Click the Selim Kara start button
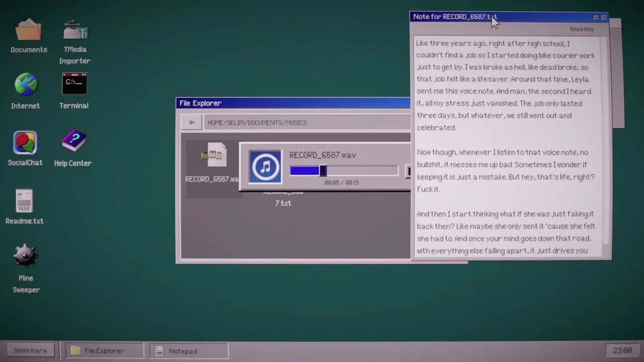644x362 pixels. pyautogui.click(x=30, y=350)
